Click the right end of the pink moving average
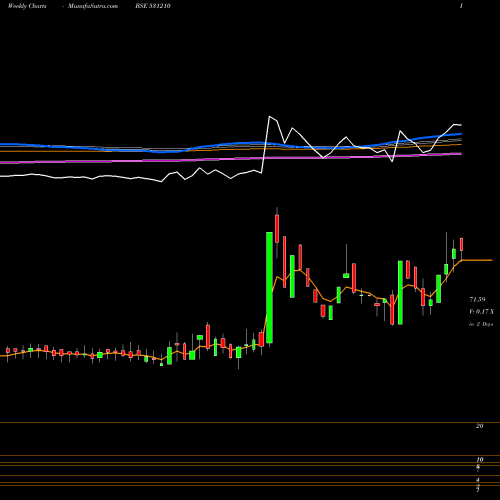This screenshot has width=500, height=500. click(x=460, y=154)
